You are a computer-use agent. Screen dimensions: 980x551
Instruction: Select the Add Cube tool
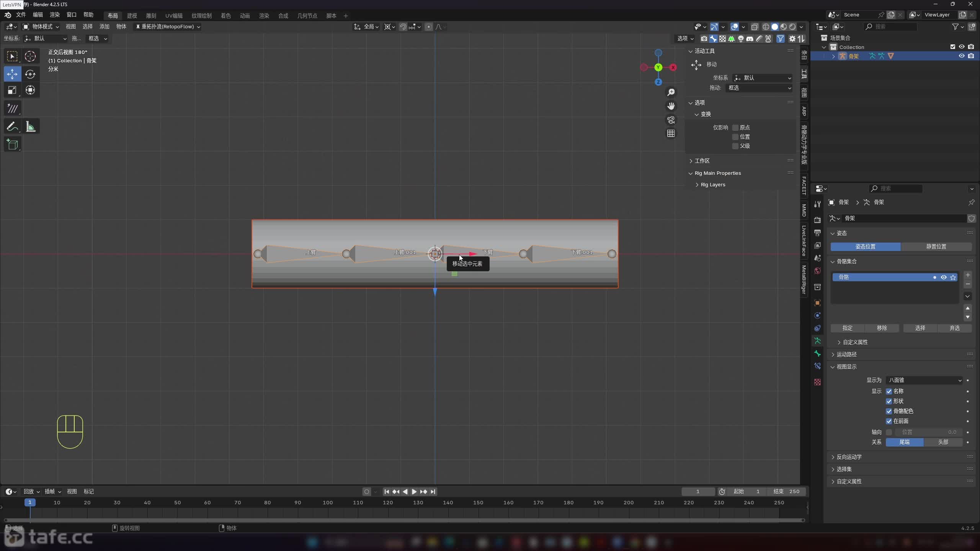pos(12,145)
